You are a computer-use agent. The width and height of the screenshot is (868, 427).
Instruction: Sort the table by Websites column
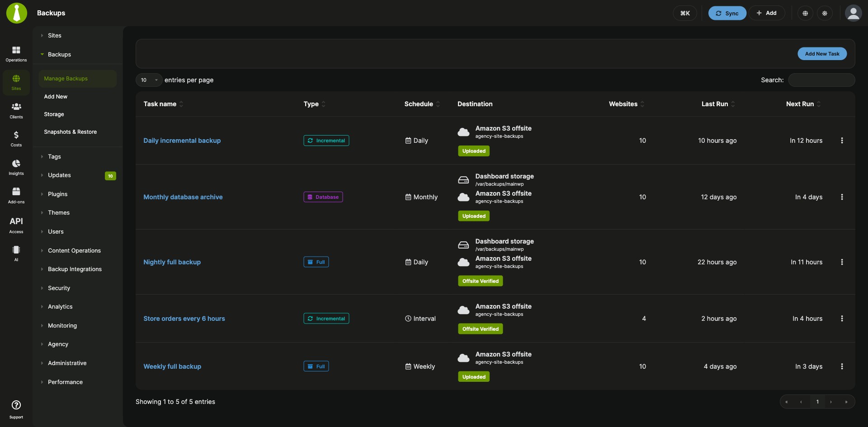pyautogui.click(x=627, y=104)
